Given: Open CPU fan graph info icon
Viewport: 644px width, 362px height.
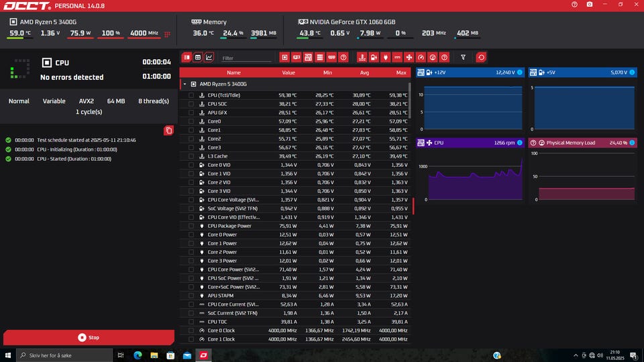Looking at the screenshot, I should point(519,143).
